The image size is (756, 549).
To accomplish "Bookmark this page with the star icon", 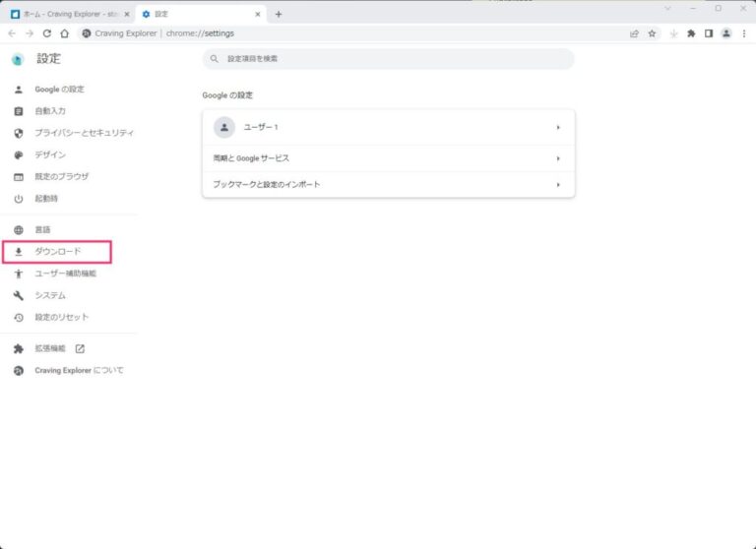I will pos(652,33).
